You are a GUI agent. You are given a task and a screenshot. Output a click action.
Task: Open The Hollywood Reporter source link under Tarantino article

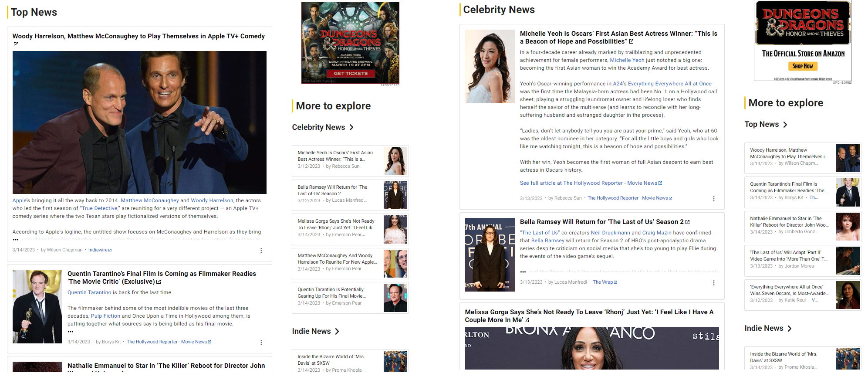(x=169, y=342)
